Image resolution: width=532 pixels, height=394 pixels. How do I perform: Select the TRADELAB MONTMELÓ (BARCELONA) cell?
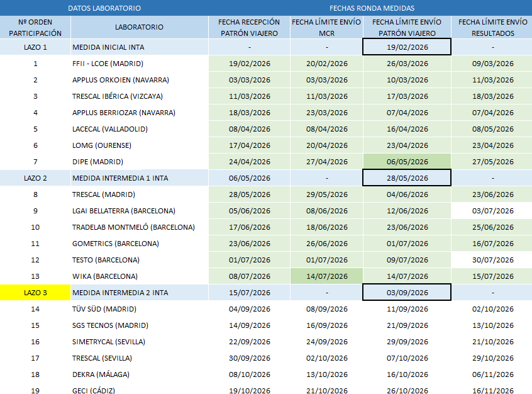[139, 227]
